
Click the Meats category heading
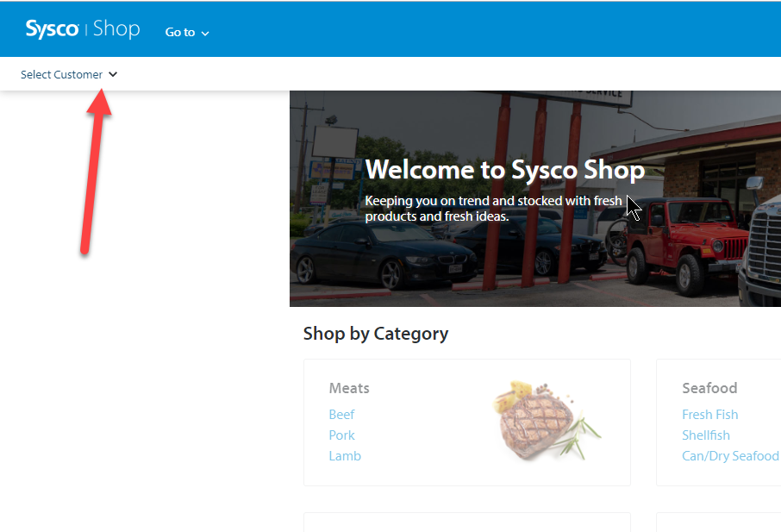pyautogui.click(x=349, y=388)
